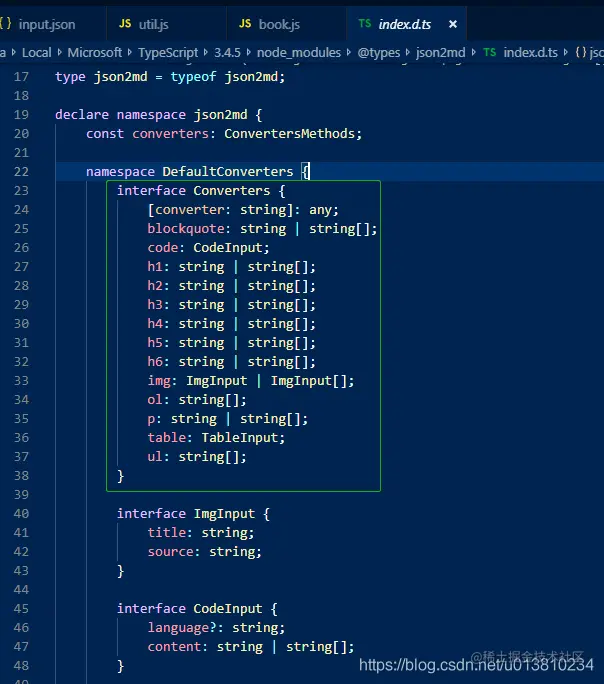The image size is (604, 684).
Task: Click line number 40 in the gutter
Action: (21, 514)
